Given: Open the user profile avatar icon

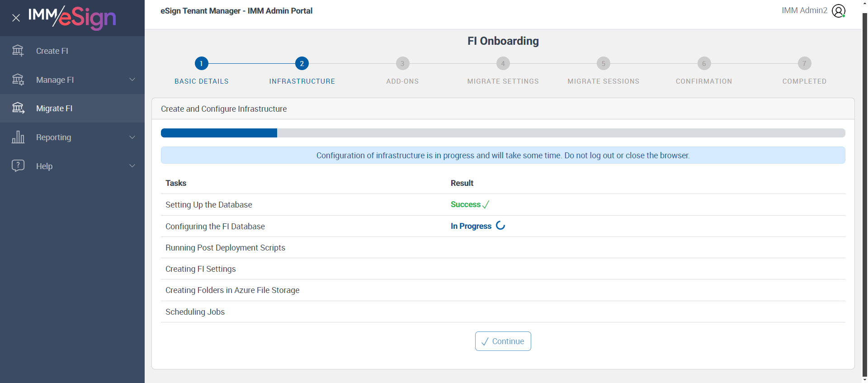Looking at the screenshot, I should [838, 11].
